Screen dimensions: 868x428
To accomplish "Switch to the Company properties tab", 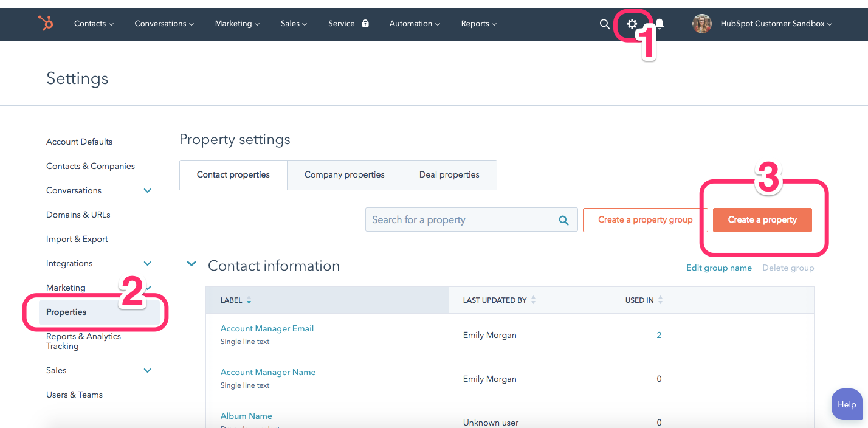I will pos(345,174).
